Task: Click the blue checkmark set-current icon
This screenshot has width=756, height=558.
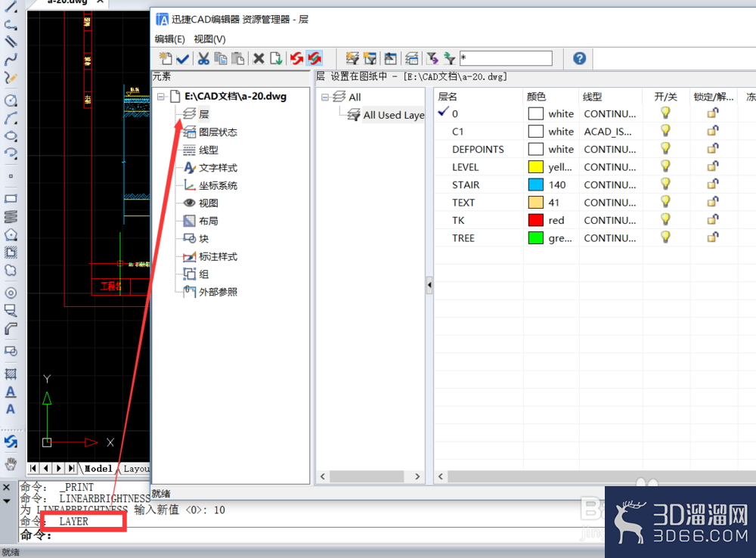Action: [183, 59]
